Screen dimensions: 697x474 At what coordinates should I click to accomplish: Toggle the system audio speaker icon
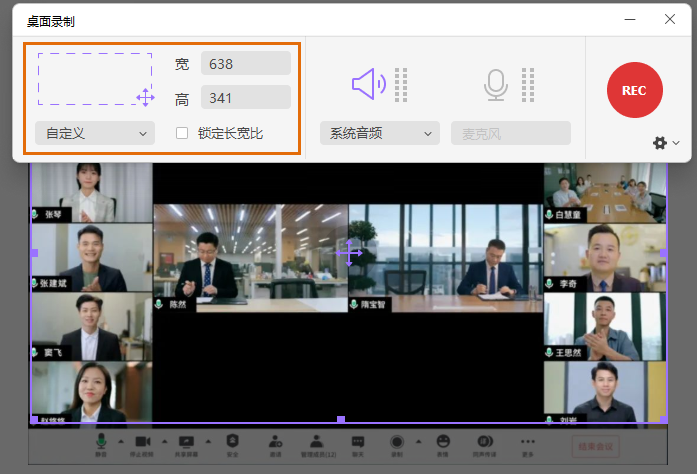point(368,85)
